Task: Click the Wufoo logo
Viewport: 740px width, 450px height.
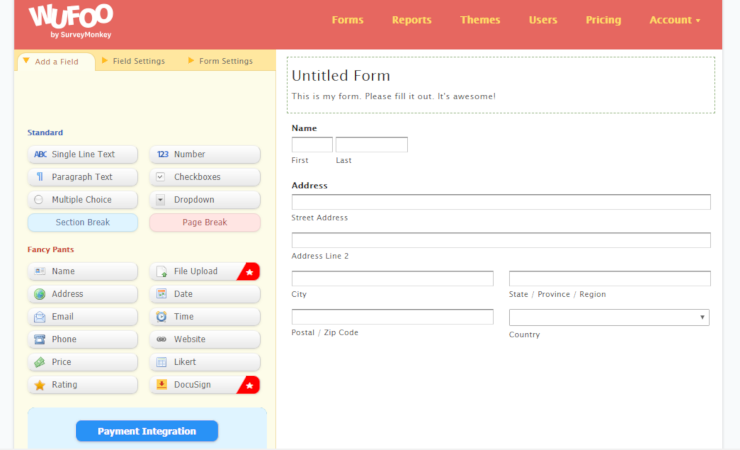Action: pos(71,21)
